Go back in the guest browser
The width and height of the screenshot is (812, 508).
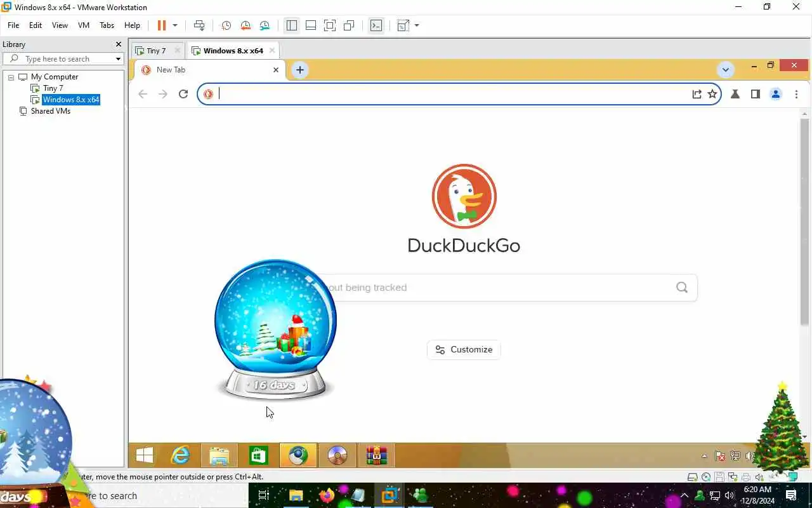(x=143, y=94)
